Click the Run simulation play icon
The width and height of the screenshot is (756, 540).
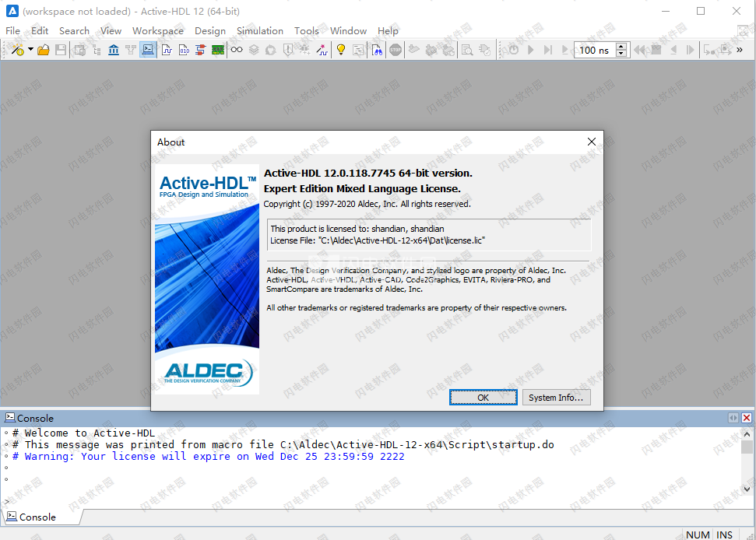tap(531, 50)
